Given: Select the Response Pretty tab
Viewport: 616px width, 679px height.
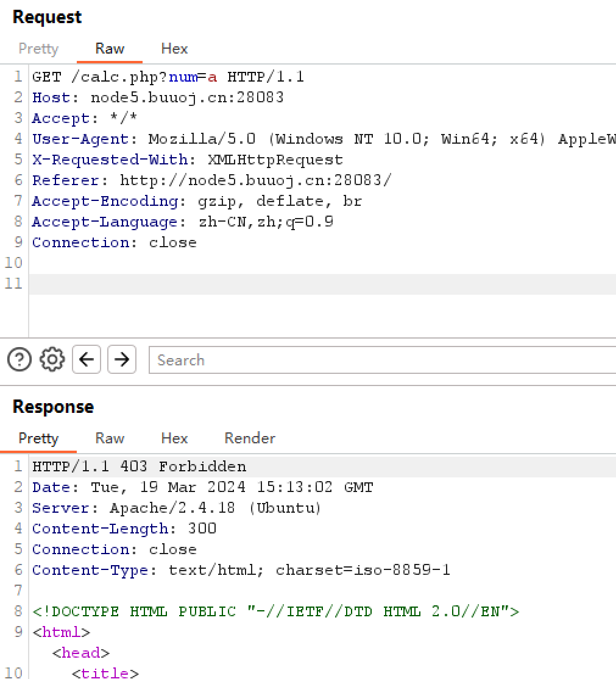Looking at the screenshot, I should pos(38,438).
